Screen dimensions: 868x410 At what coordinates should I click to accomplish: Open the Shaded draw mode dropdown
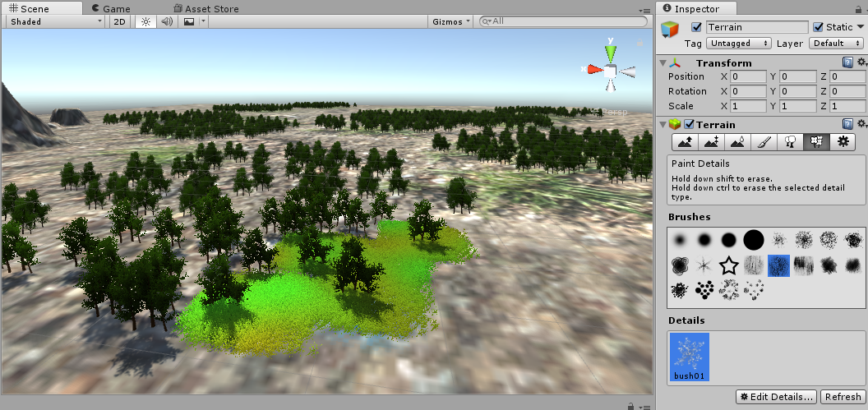pos(55,21)
